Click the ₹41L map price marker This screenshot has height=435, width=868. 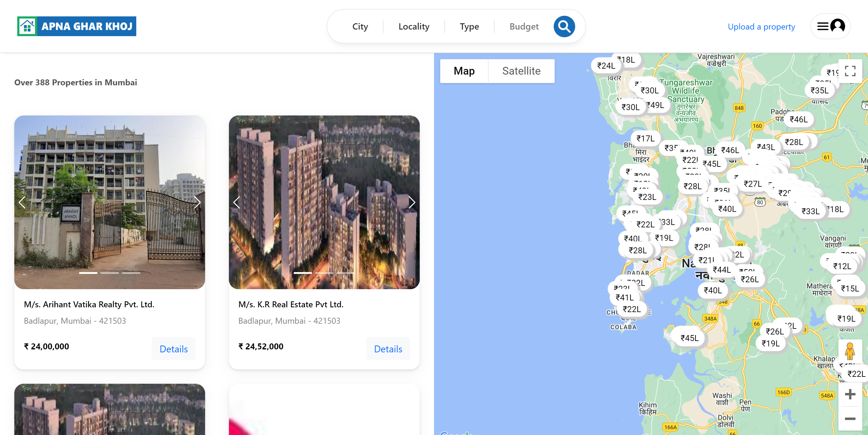pos(624,297)
